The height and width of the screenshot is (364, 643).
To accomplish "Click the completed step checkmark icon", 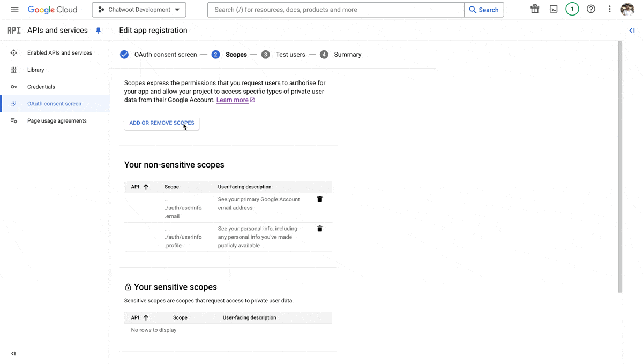I will pos(124,55).
